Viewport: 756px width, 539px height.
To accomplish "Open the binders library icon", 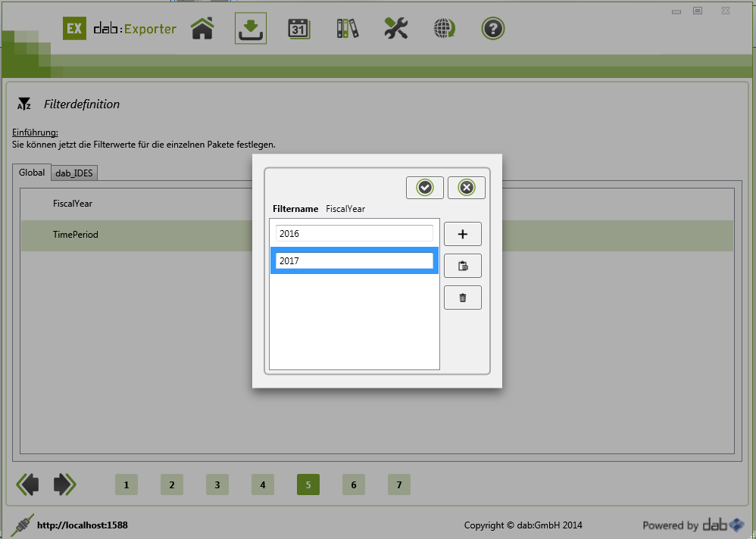I will (348, 29).
